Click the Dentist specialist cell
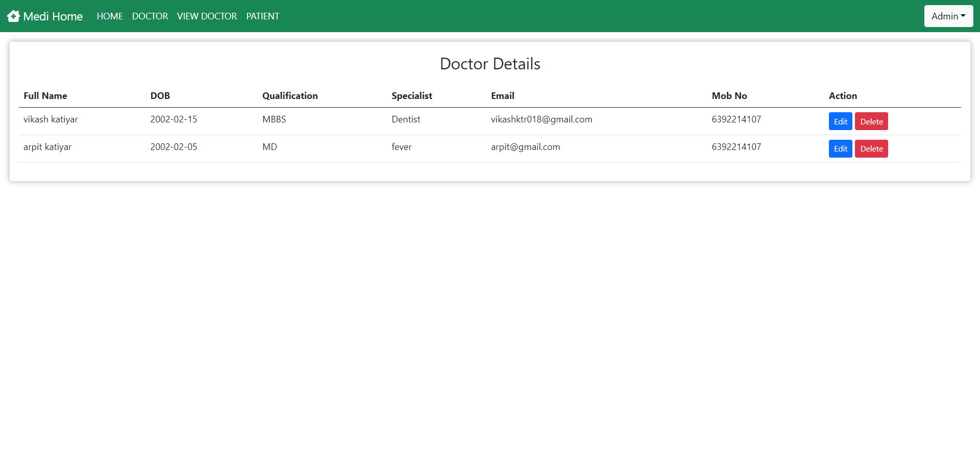Viewport: 980px width, 454px height. pos(406,119)
